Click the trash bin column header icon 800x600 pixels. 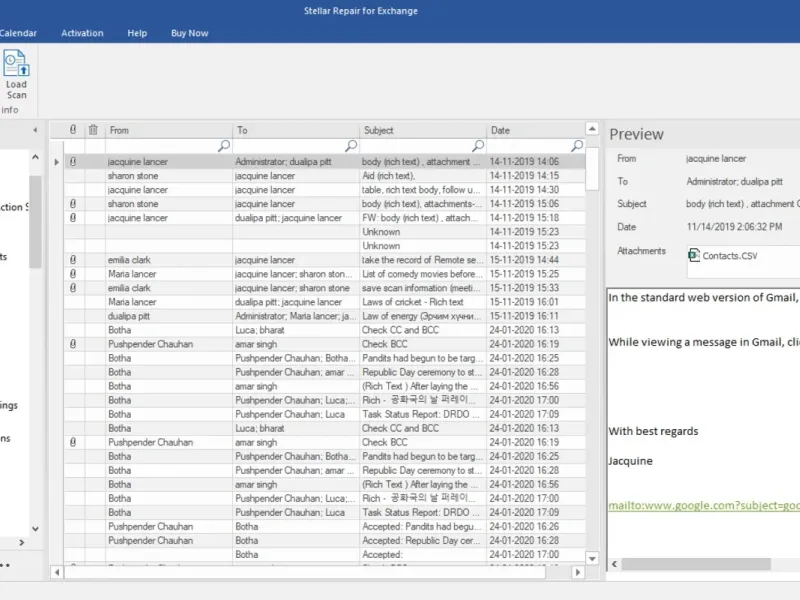[x=93, y=130]
